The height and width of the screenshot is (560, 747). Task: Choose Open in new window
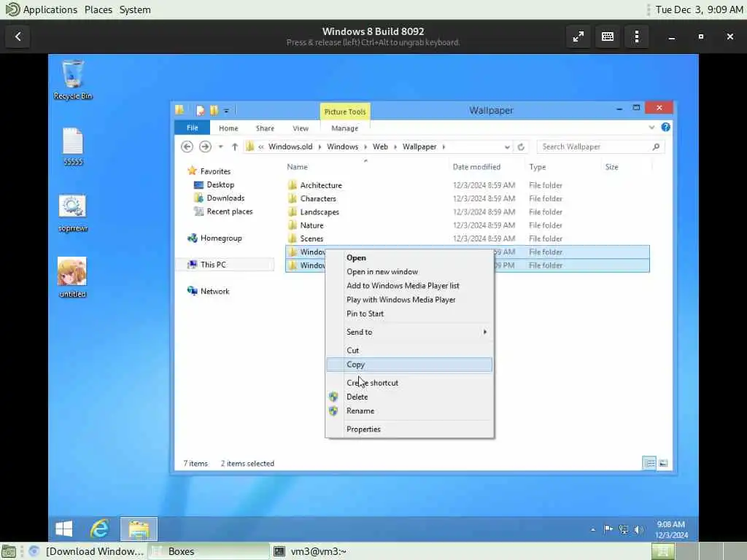[x=409, y=271]
